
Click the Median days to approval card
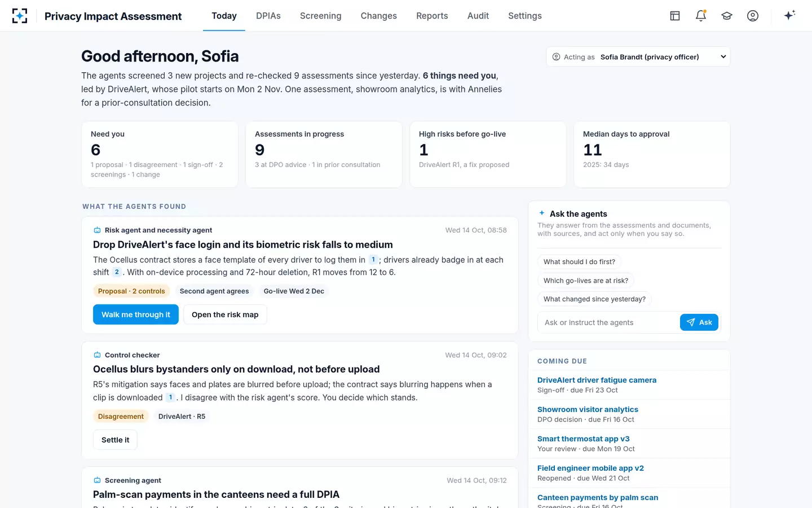pyautogui.click(x=652, y=154)
